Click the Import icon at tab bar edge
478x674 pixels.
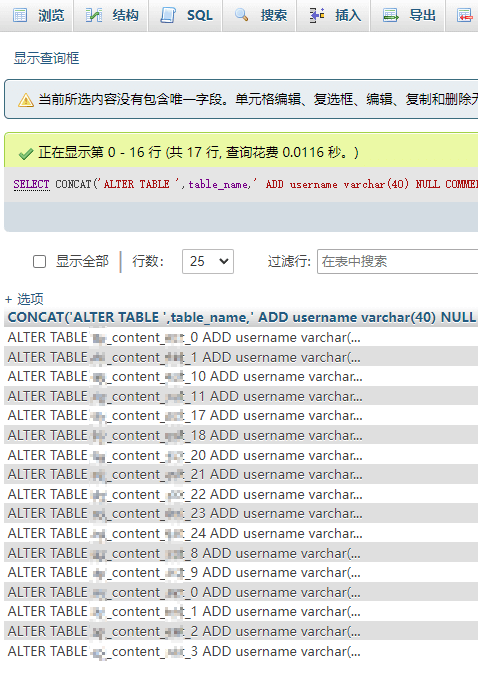point(465,15)
